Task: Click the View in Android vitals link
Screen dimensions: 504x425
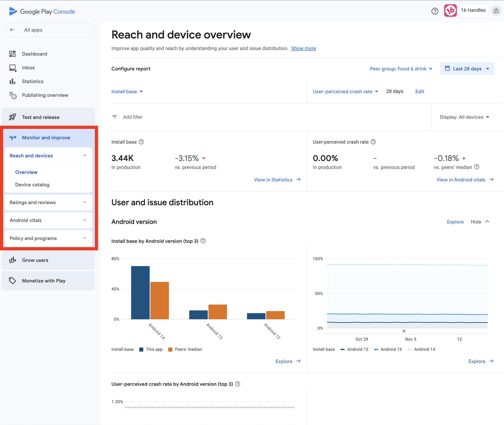Action: point(461,180)
